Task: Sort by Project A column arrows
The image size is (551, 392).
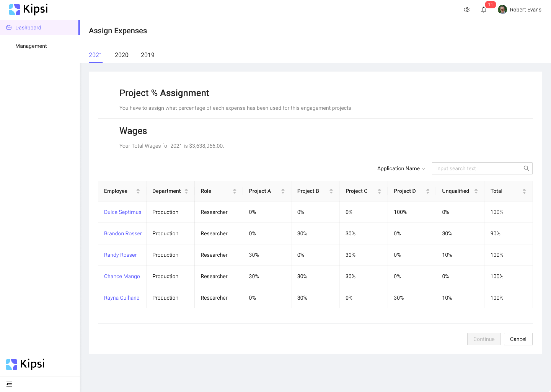Action: [x=283, y=191]
